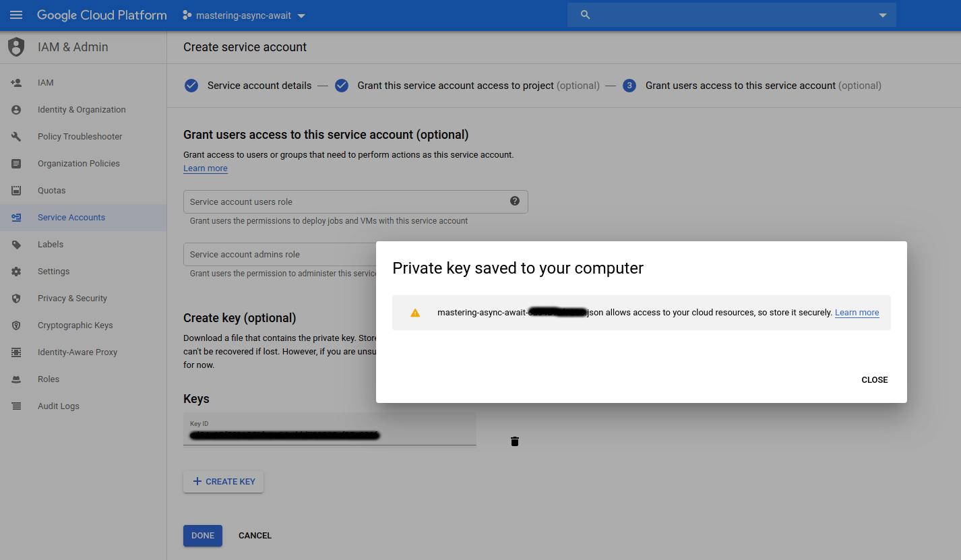Viewport: 961px width, 560px height.
Task: Open IAM in the sidebar
Action: click(84, 83)
